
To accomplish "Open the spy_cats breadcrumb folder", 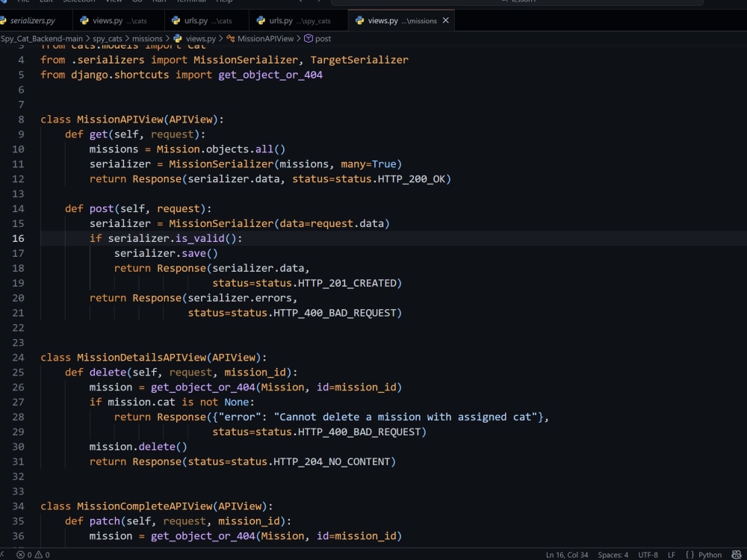I will [x=107, y=39].
